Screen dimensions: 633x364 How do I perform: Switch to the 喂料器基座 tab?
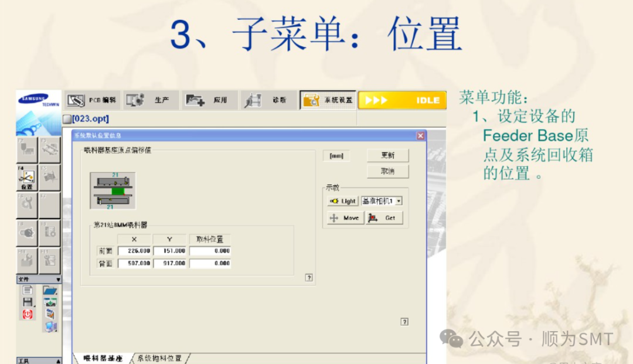pyautogui.click(x=103, y=358)
